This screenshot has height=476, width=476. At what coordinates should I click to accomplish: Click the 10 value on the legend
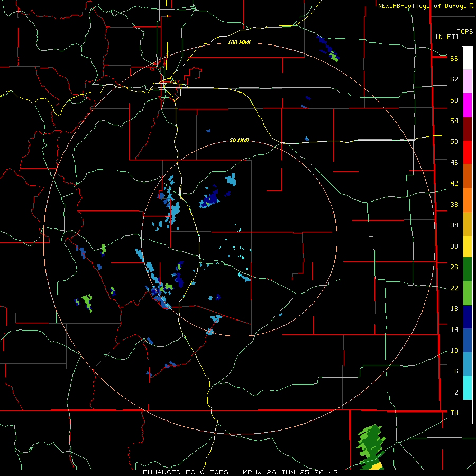pos(454,351)
